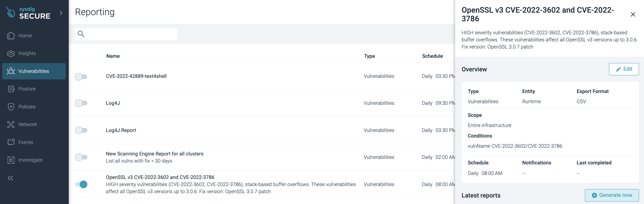The image size is (644, 204).
Task: Open New Scanning Engine Report for all clusters
Action: (x=155, y=154)
